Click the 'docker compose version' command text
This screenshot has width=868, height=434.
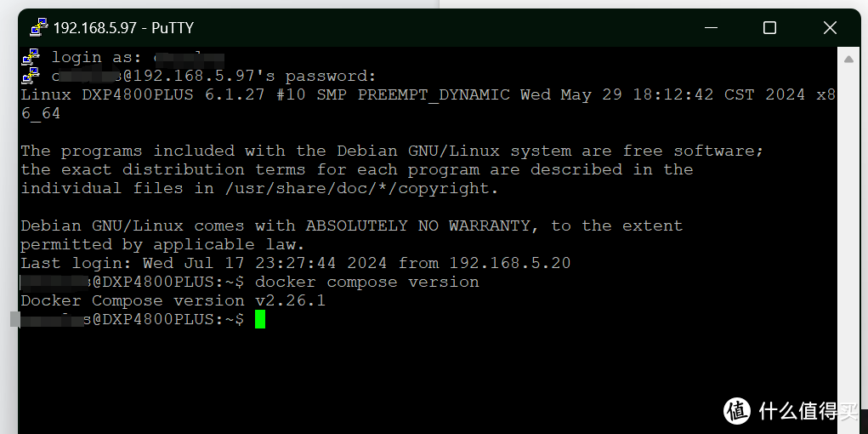366,282
